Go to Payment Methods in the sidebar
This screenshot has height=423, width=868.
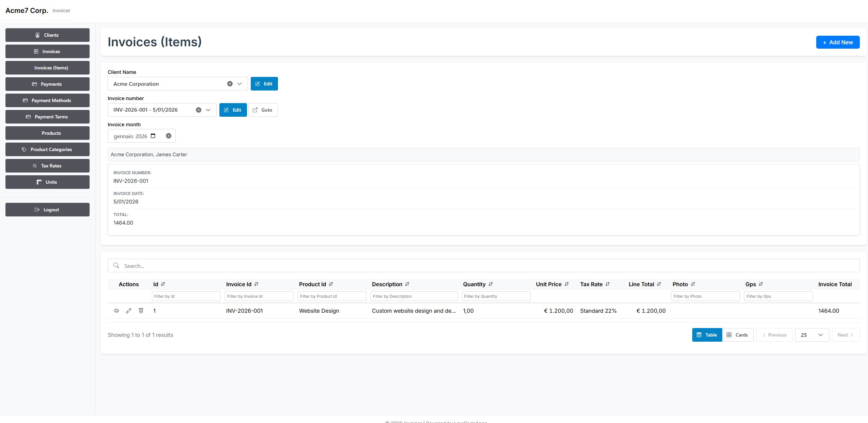coord(47,100)
